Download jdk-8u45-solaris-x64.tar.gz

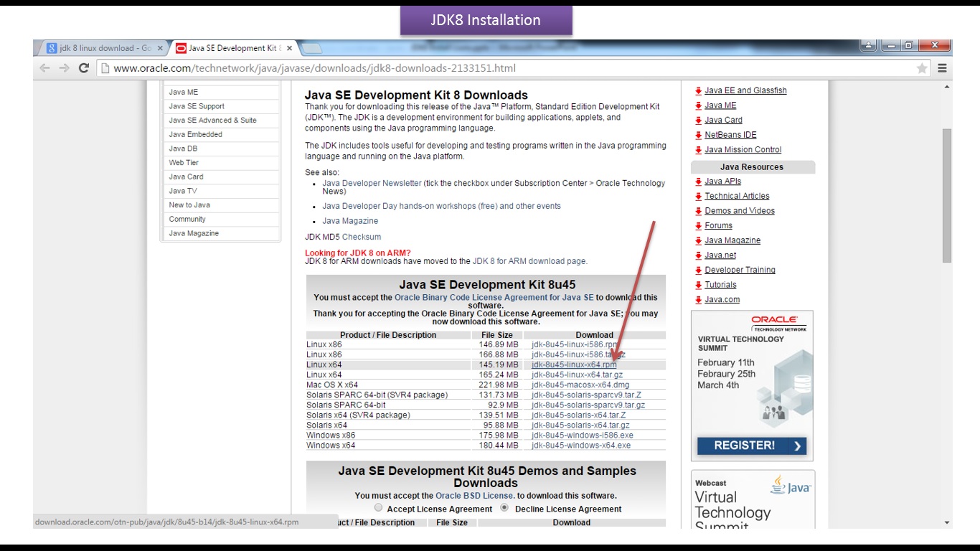click(x=580, y=425)
